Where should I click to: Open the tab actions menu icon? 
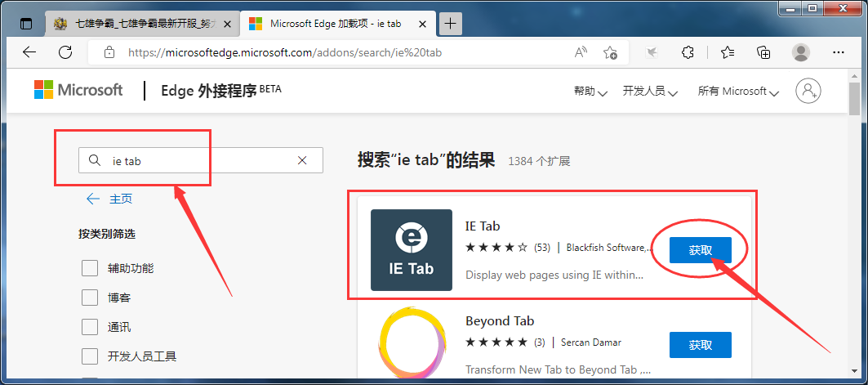point(26,24)
